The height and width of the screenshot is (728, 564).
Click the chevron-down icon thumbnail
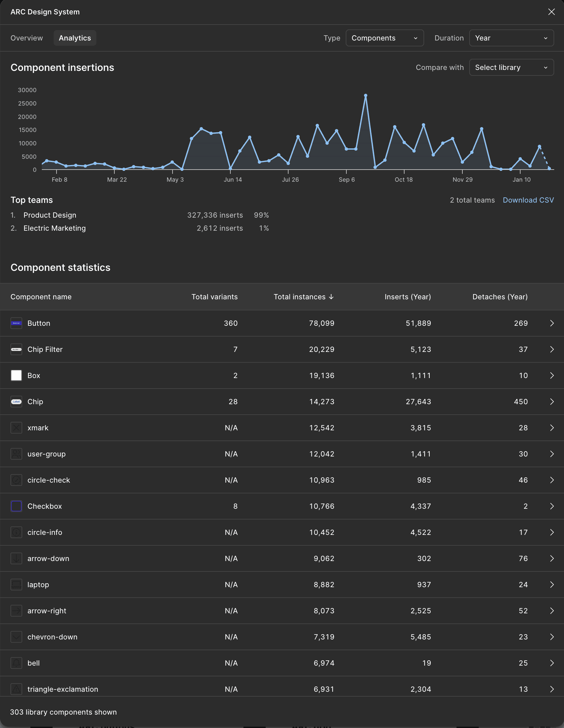pyautogui.click(x=16, y=637)
